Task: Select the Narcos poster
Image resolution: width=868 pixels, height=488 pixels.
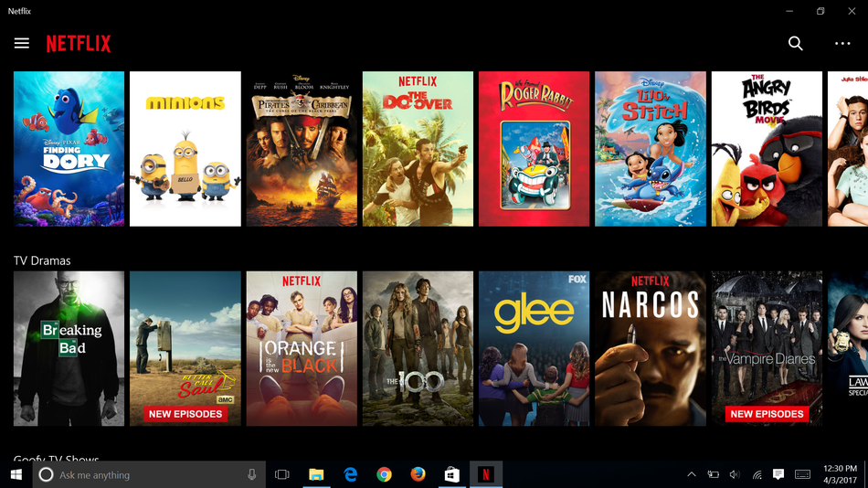Action: coord(651,348)
